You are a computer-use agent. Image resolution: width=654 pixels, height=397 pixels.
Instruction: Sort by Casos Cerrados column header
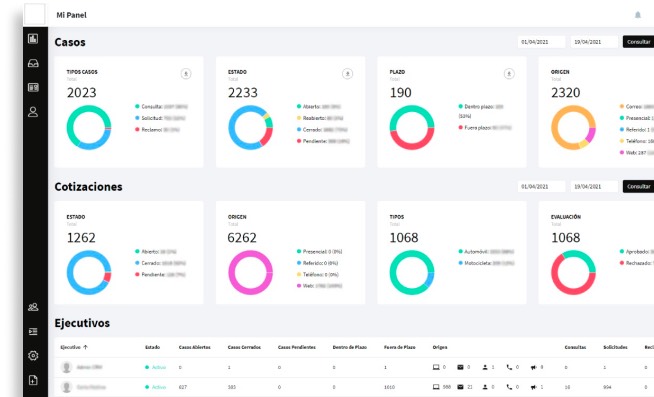[244, 347]
